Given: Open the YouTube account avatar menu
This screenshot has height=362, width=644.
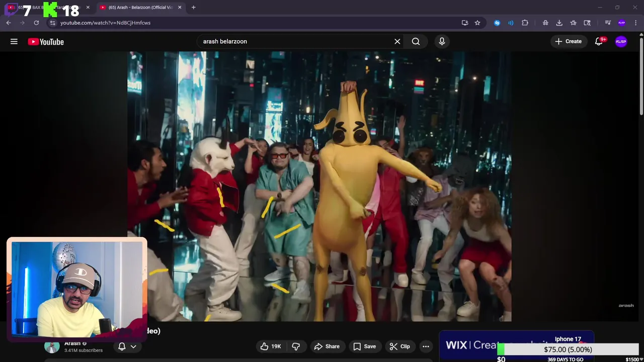Looking at the screenshot, I should tap(621, 42).
